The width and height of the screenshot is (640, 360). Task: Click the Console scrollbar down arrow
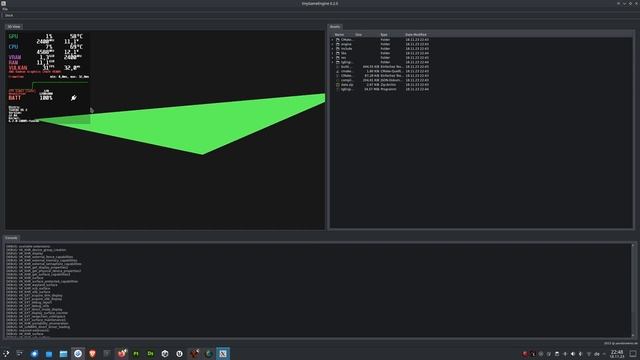[x=633, y=336]
